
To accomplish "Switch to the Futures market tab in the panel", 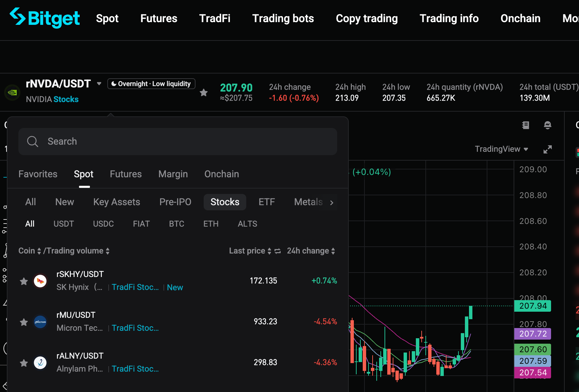I will pyautogui.click(x=126, y=174).
